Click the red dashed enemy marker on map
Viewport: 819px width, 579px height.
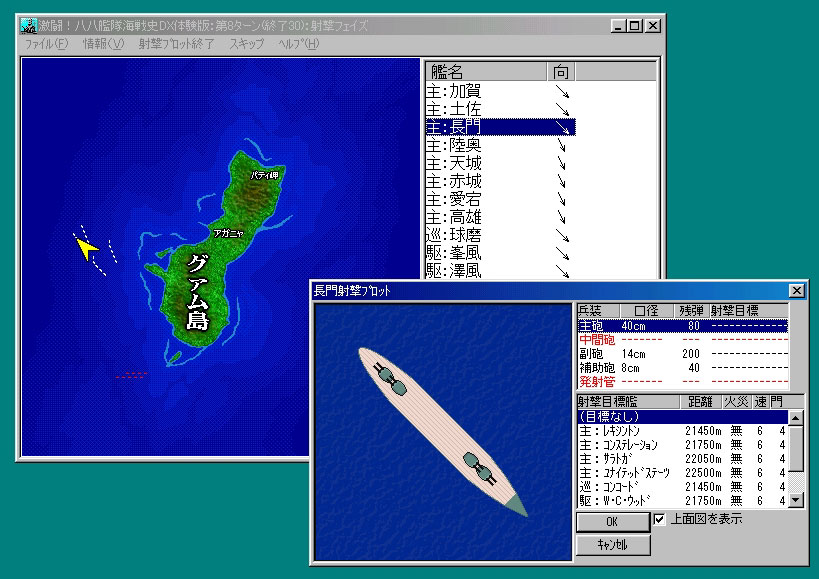(x=130, y=376)
